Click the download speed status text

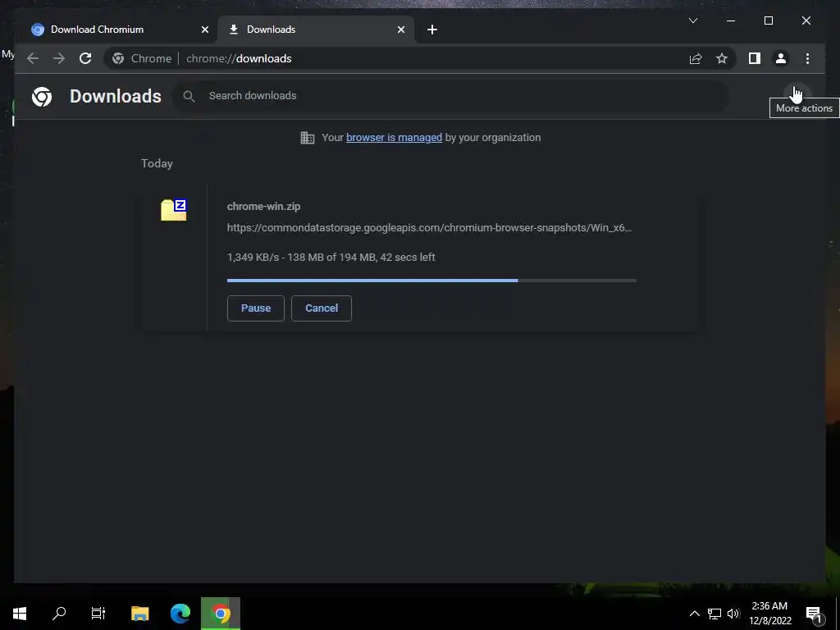[x=331, y=257]
